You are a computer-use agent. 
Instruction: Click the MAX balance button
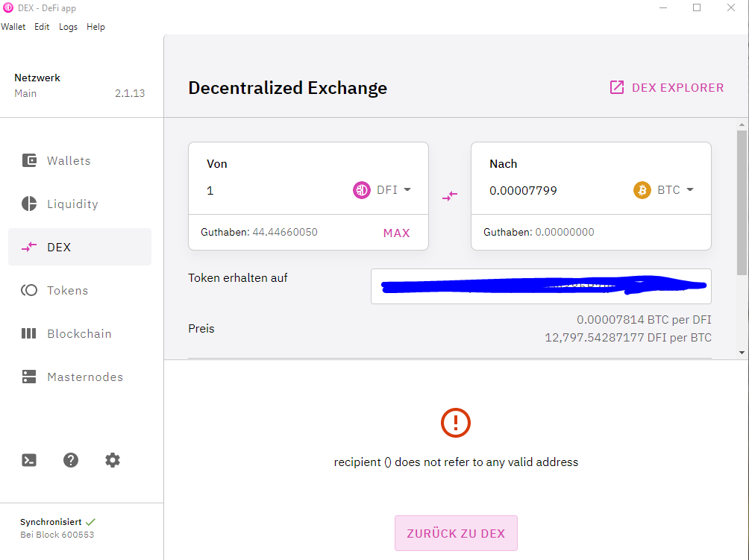pyautogui.click(x=396, y=233)
